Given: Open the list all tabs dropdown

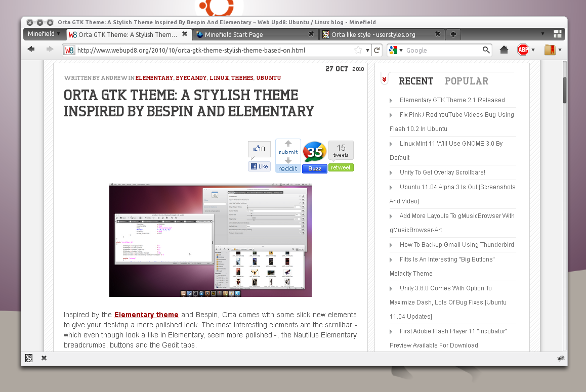Looking at the screenshot, I should (x=542, y=34).
